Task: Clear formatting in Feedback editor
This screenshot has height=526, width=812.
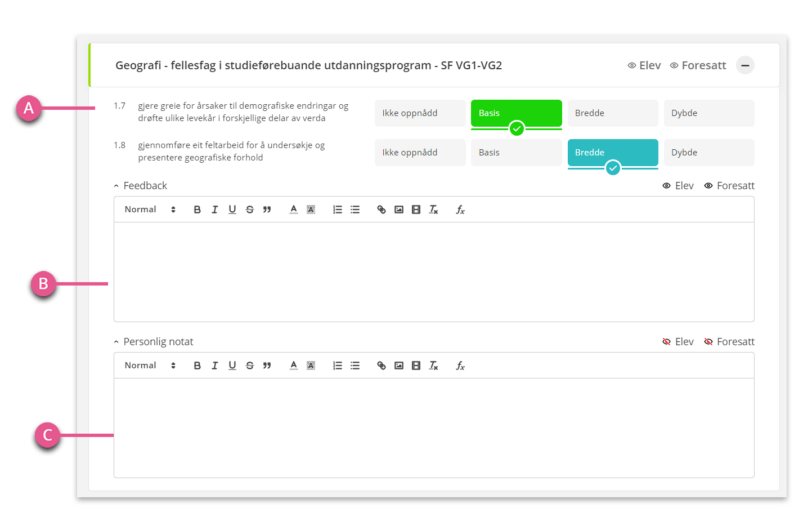Action: pyautogui.click(x=434, y=209)
